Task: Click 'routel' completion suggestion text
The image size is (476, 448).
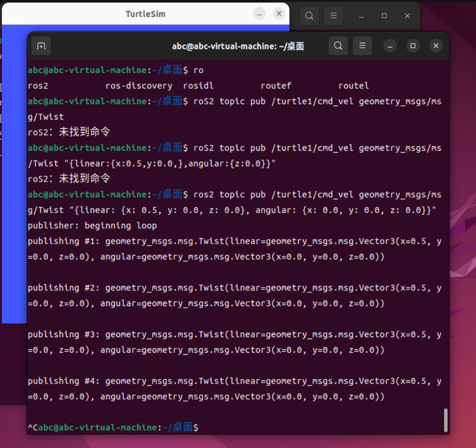Action: coord(353,86)
